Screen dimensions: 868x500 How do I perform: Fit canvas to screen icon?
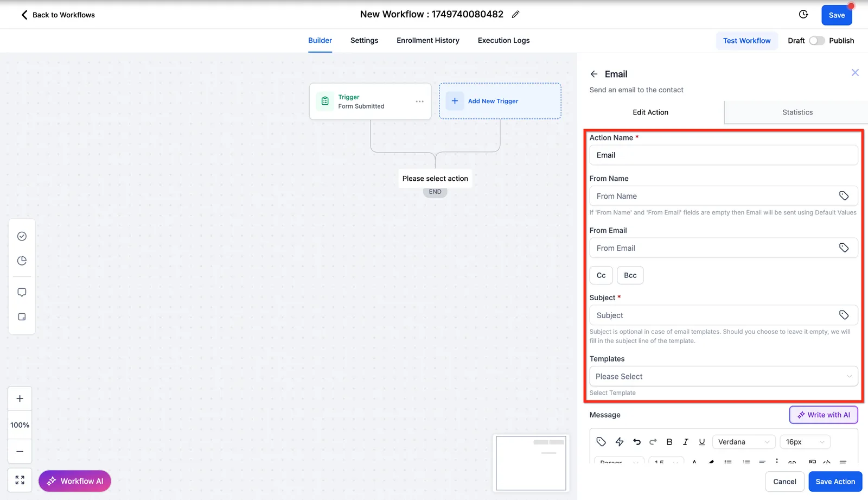[x=20, y=480]
